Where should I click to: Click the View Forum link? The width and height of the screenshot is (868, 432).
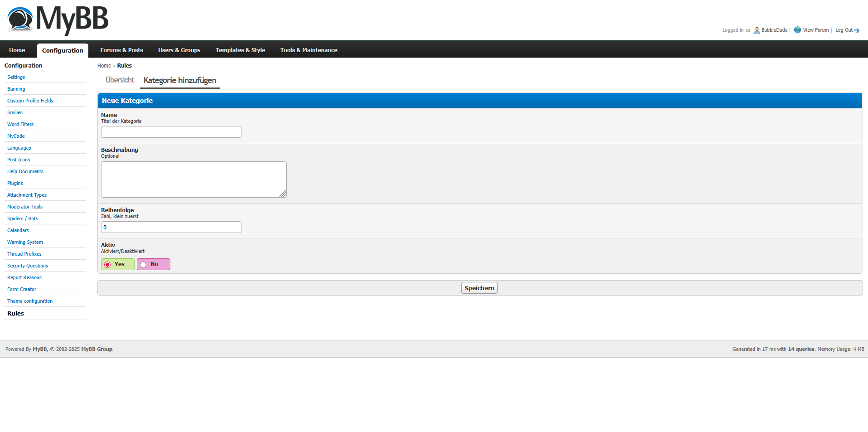pos(815,30)
